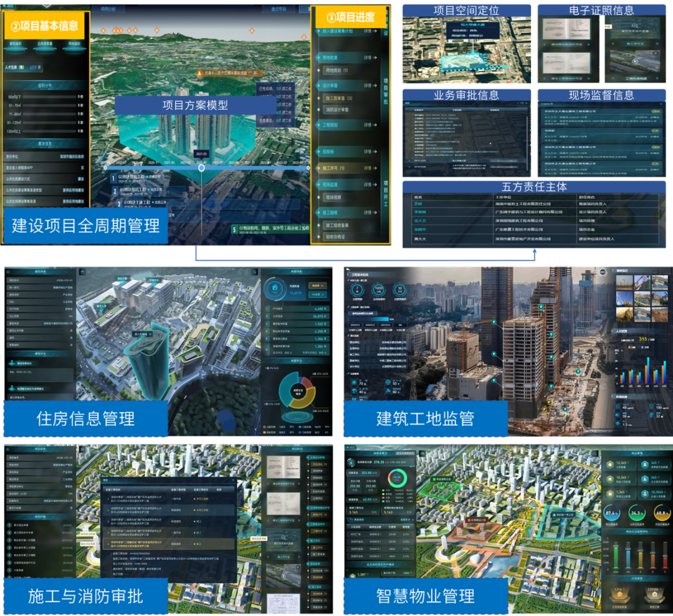Viewport: 673px width, 616px height.
Task: Close the 现场监督信息 list panel
Action: (x=660, y=104)
